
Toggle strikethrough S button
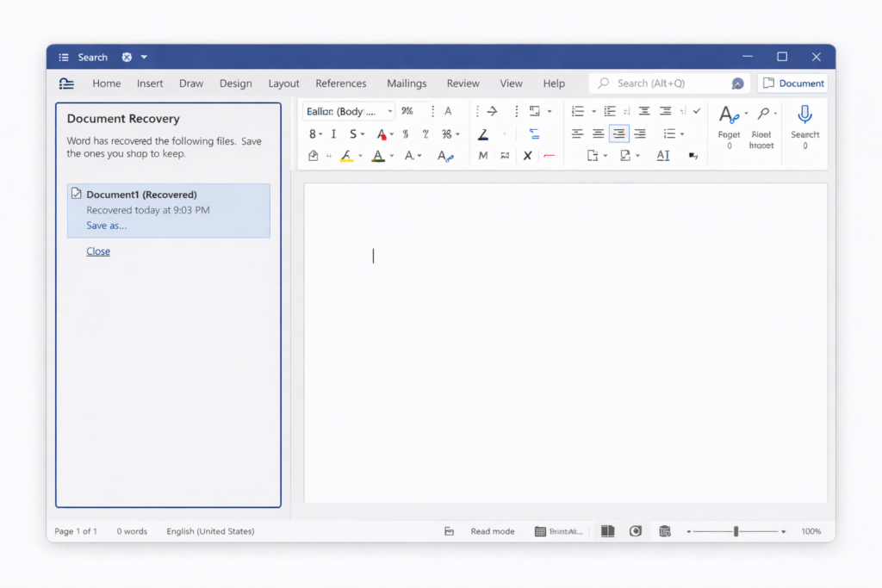[352, 133]
